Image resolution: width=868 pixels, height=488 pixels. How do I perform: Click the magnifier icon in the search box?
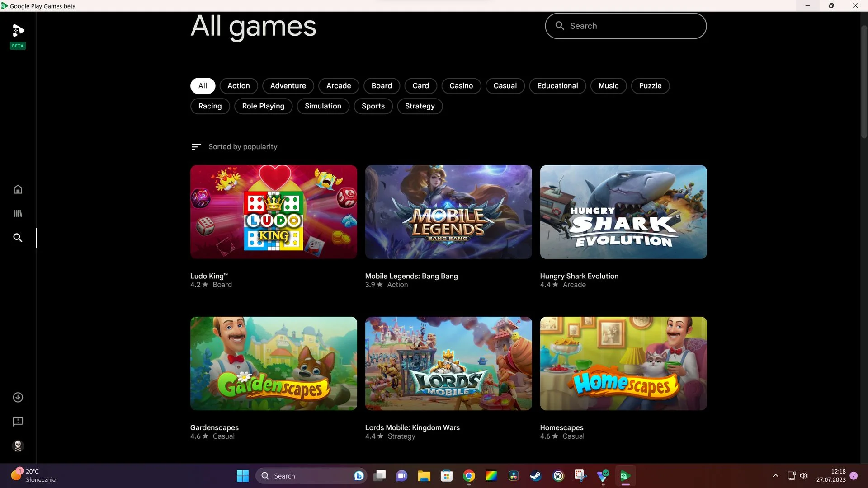point(560,26)
